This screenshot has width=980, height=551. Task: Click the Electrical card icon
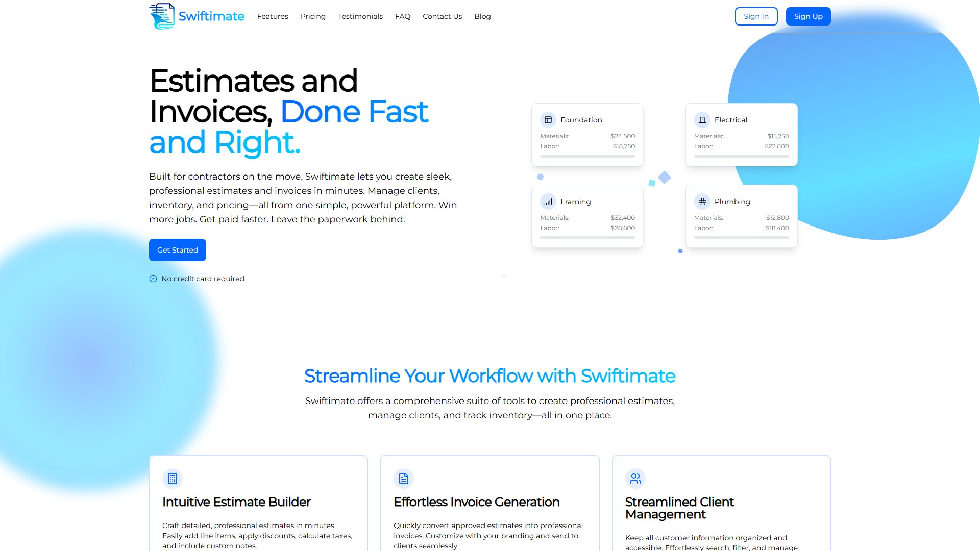(702, 120)
